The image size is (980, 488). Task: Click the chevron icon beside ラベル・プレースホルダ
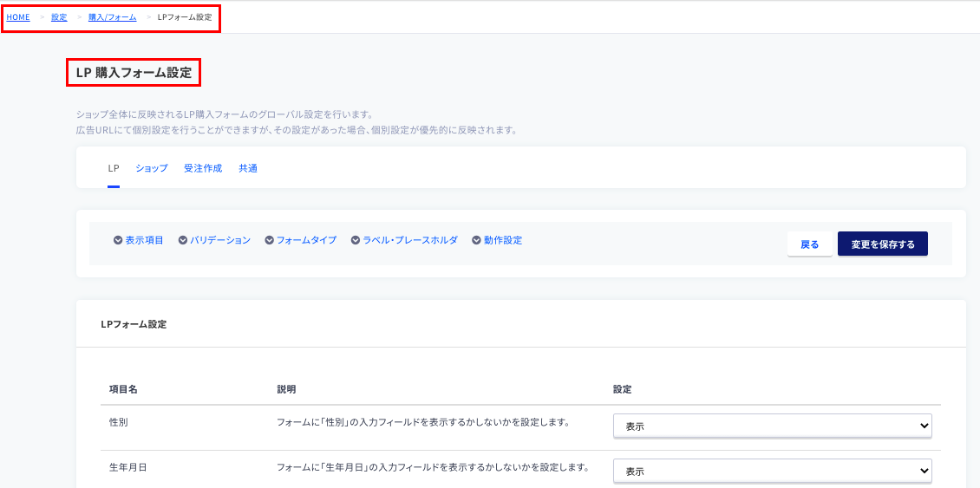(356, 241)
